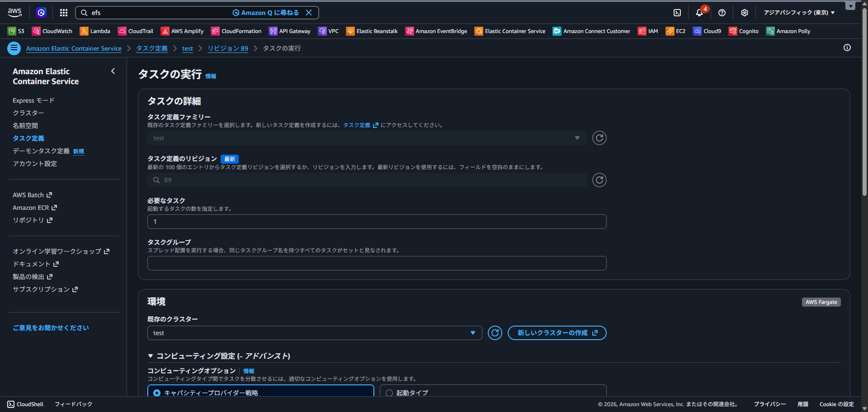Click the Revision 89 breadcrumb link

228,48
